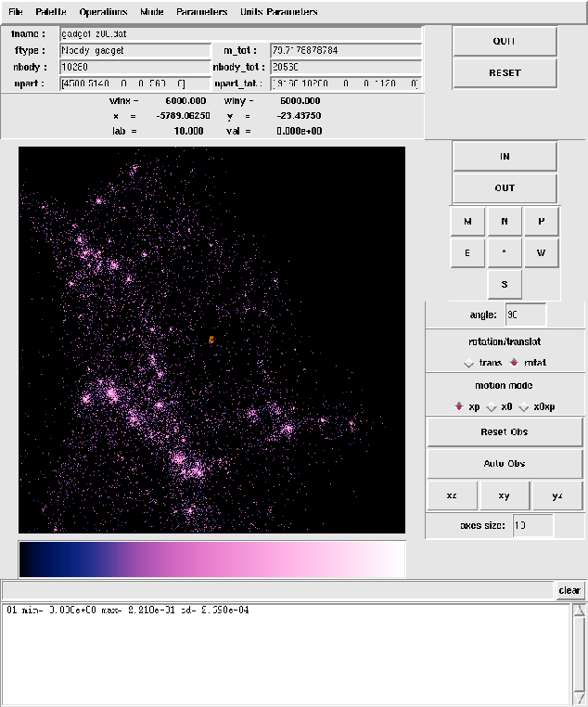Click the nbody_tot field
The width and height of the screenshot is (588, 707).
click(x=346, y=67)
